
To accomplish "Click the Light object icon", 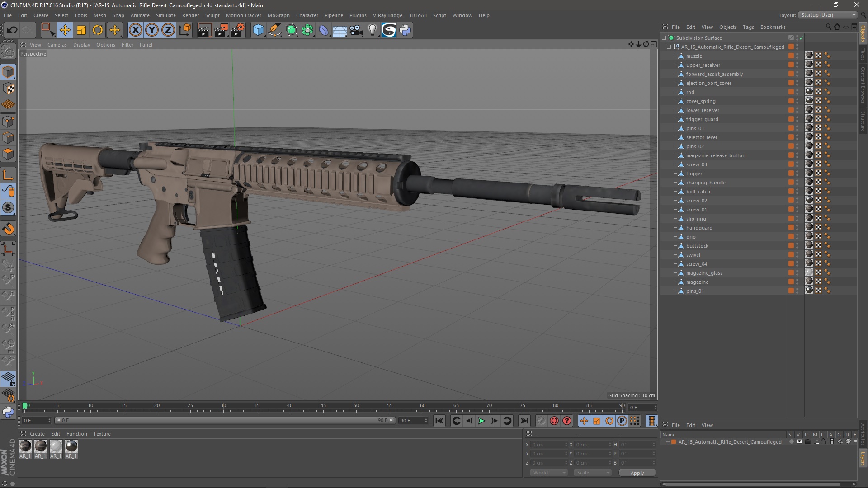I will (x=372, y=30).
